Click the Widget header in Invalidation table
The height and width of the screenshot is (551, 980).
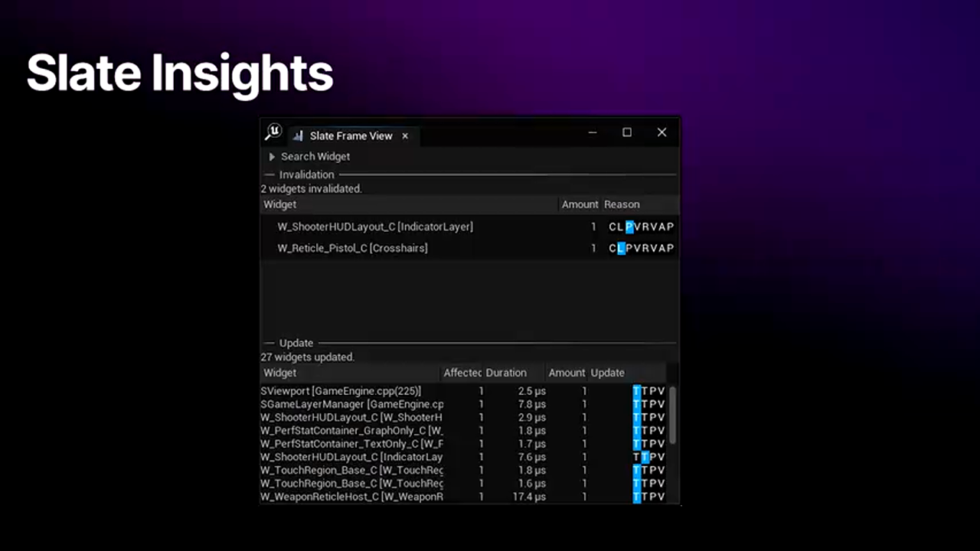pos(280,204)
